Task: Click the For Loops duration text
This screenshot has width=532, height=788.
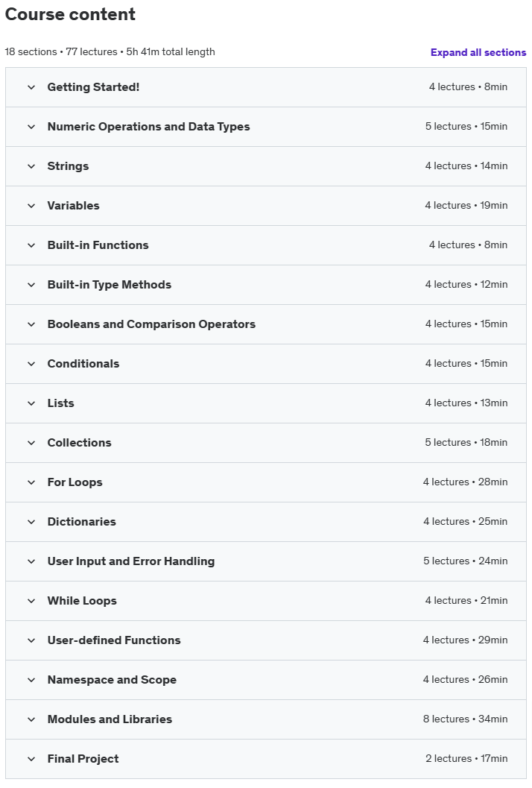Action: [x=493, y=482]
